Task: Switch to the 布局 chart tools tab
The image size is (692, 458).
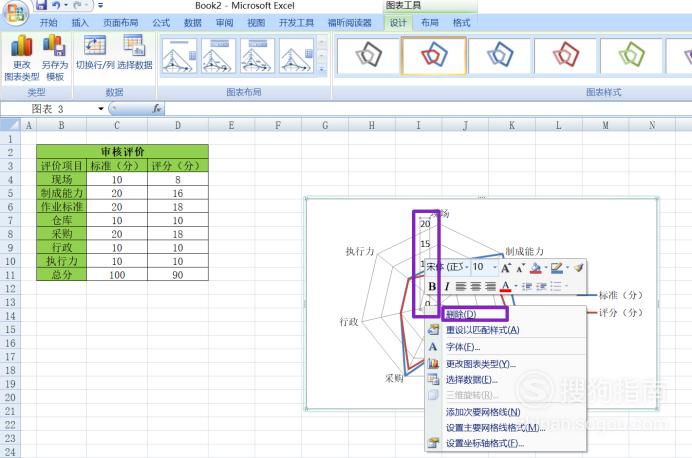Action: [x=429, y=23]
